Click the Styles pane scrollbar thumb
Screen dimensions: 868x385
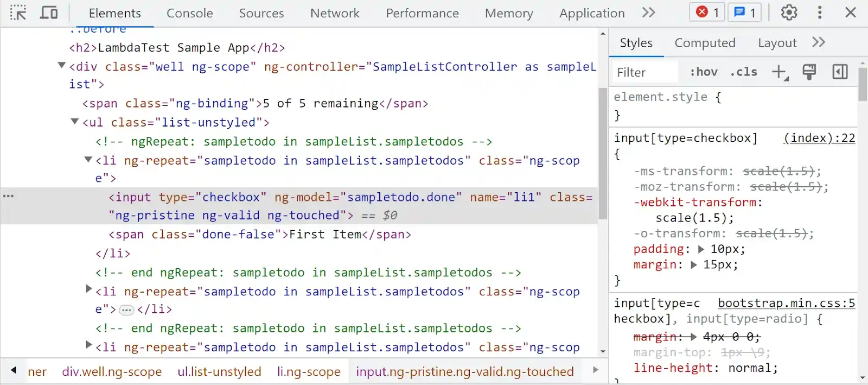click(862, 84)
